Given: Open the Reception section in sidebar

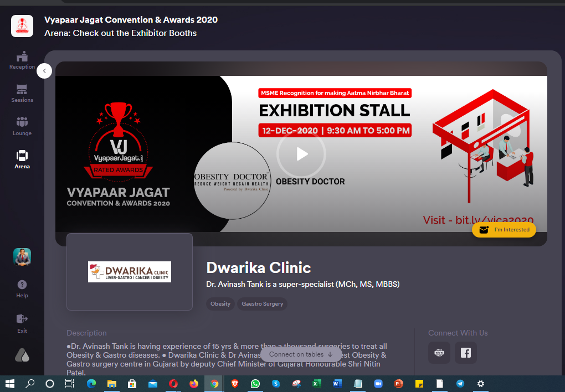Looking at the screenshot, I should (22, 60).
